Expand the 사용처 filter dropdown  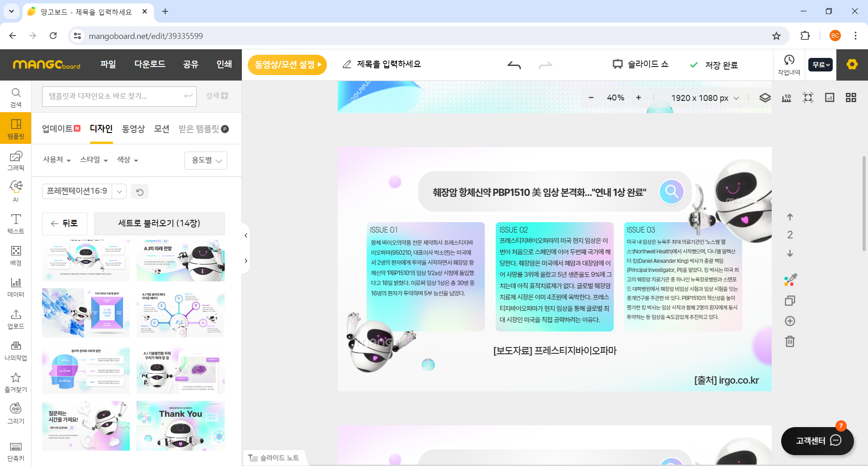(x=57, y=160)
